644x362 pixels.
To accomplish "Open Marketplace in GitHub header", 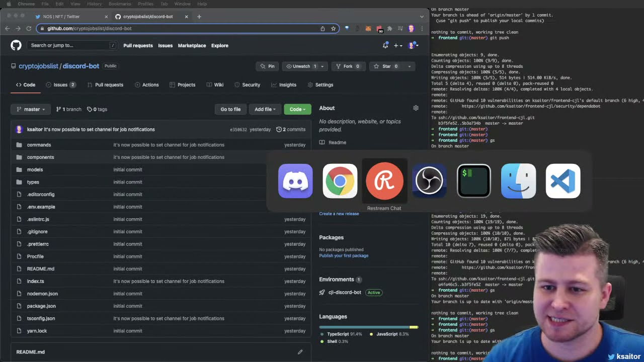I will (x=192, y=46).
